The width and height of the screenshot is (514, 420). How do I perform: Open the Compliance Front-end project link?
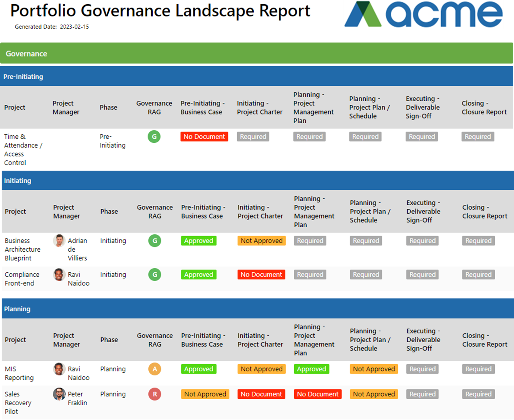(x=22, y=279)
